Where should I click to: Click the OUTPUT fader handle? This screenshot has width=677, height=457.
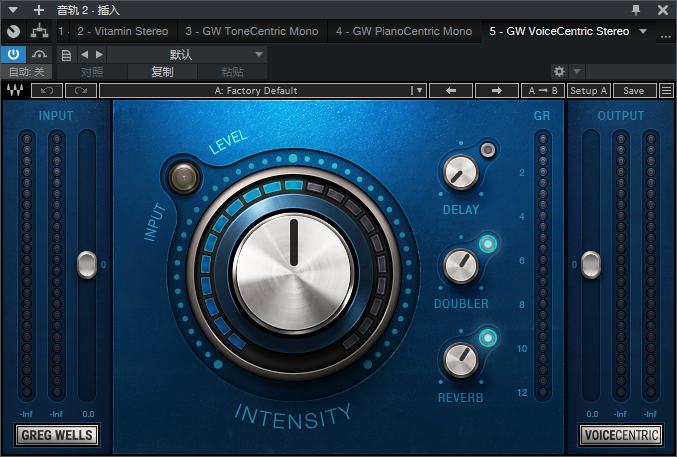(x=591, y=265)
